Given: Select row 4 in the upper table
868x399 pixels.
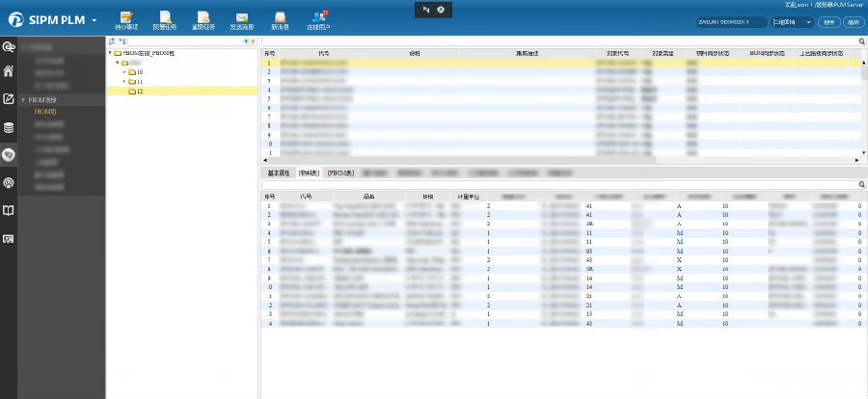Looking at the screenshot, I should [560, 90].
